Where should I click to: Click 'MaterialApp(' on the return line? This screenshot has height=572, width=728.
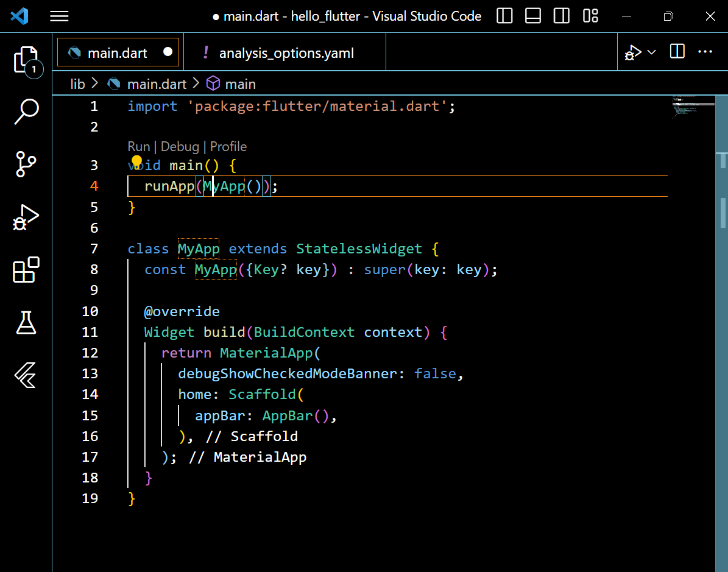(270, 353)
